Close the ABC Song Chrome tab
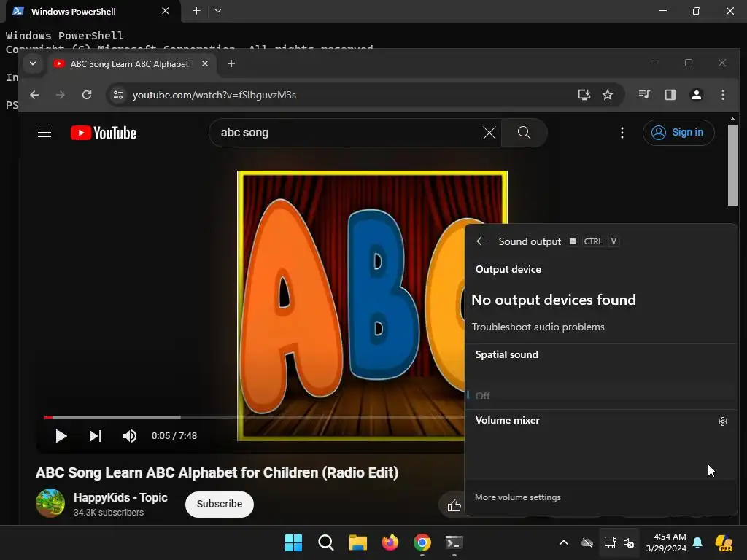Image resolution: width=747 pixels, height=560 pixels. click(x=205, y=63)
